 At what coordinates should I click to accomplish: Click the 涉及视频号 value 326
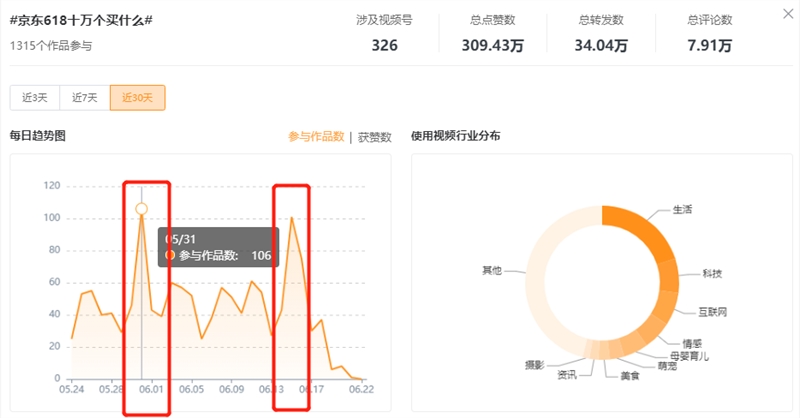click(x=384, y=45)
